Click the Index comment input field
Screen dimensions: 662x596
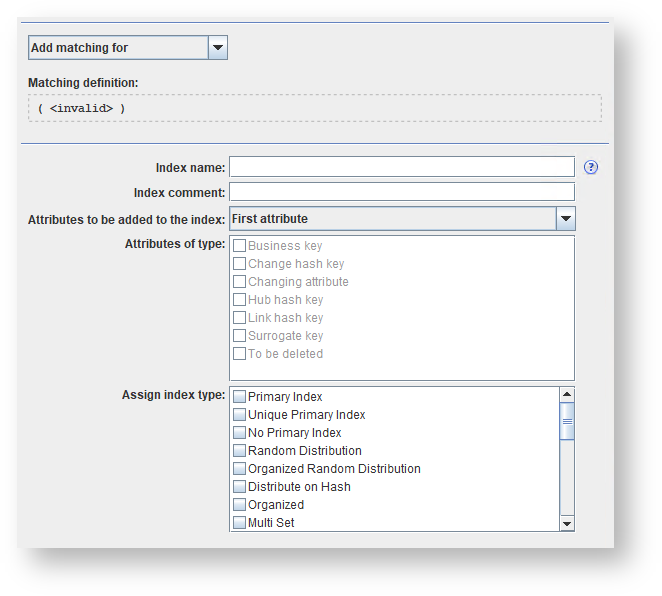click(x=401, y=192)
